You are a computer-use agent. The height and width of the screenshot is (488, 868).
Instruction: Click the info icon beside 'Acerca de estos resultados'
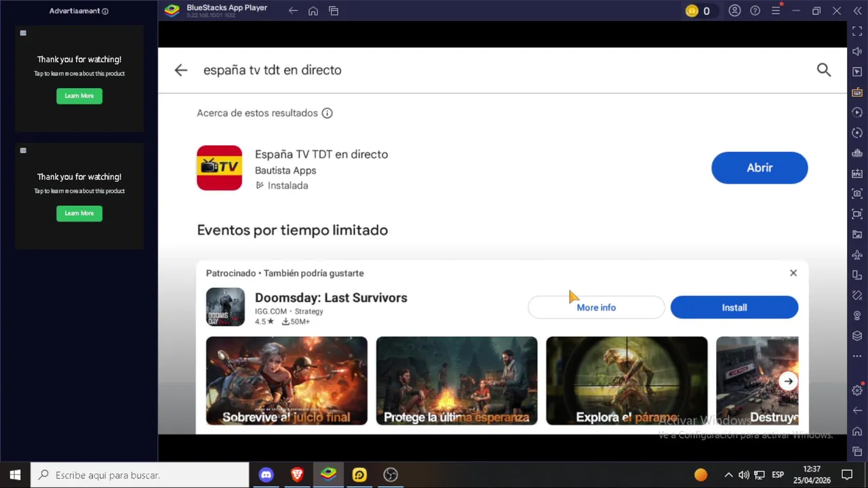coord(327,113)
